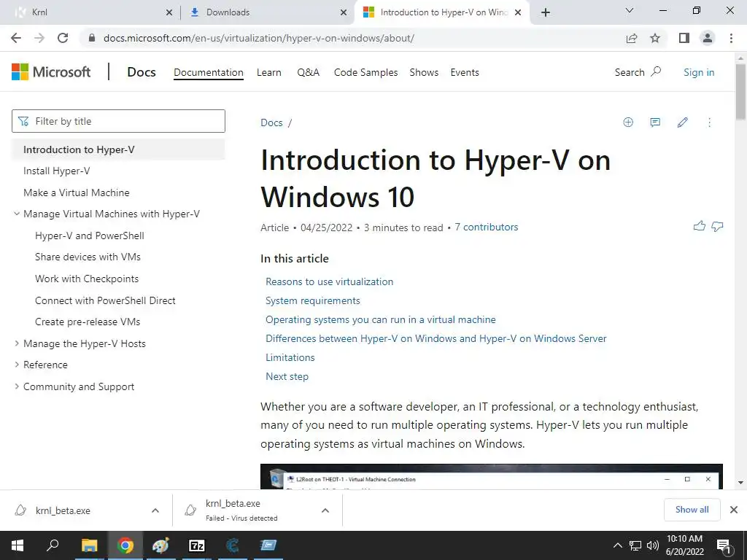This screenshot has width=747, height=560.
Task: Open notification center in taskbar
Action: [724, 545]
